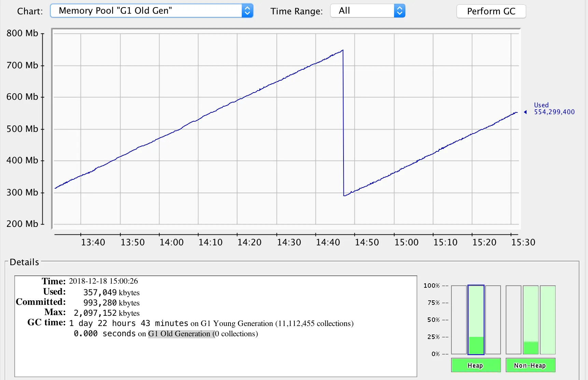Click the bold 'Max:' field label

coord(55,312)
